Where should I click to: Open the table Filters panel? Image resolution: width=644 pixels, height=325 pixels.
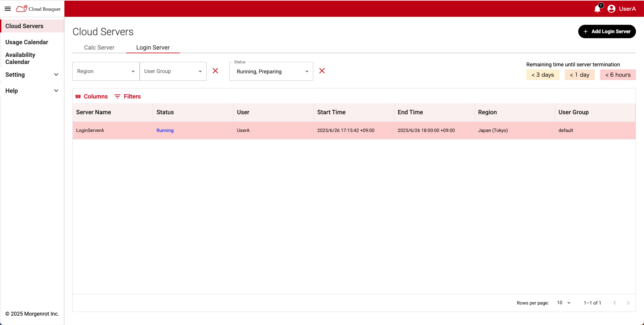coord(127,96)
